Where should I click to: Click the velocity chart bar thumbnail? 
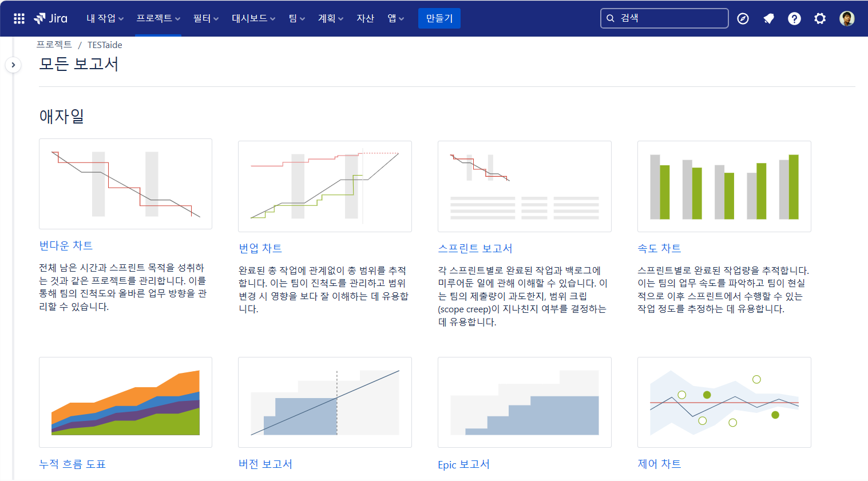[x=724, y=186]
